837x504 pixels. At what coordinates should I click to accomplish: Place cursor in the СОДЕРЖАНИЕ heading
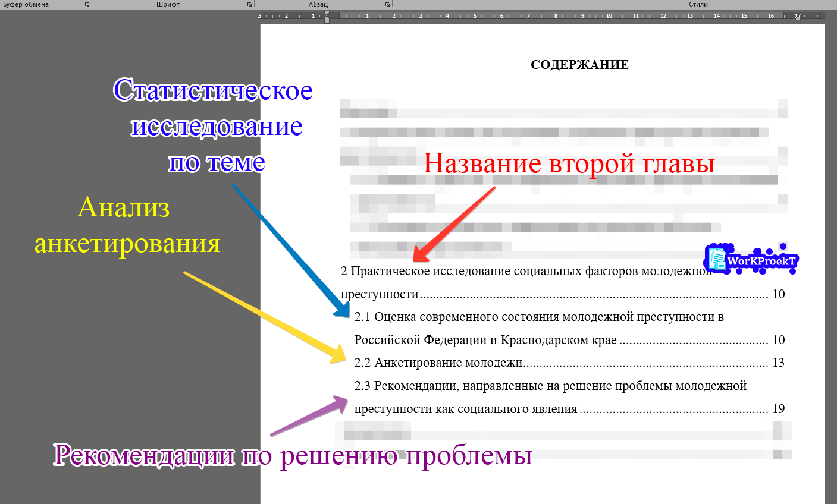pyautogui.click(x=580, y=64)
